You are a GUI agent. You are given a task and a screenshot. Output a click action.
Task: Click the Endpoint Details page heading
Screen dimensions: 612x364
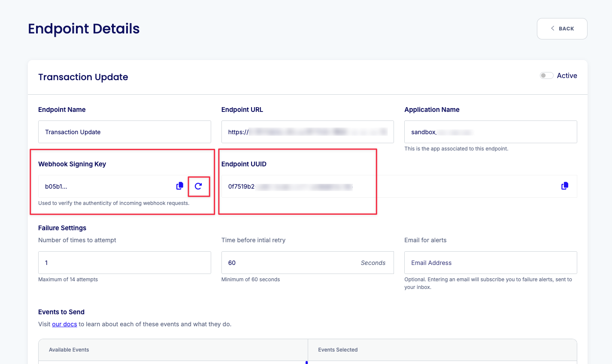[84, 29]
